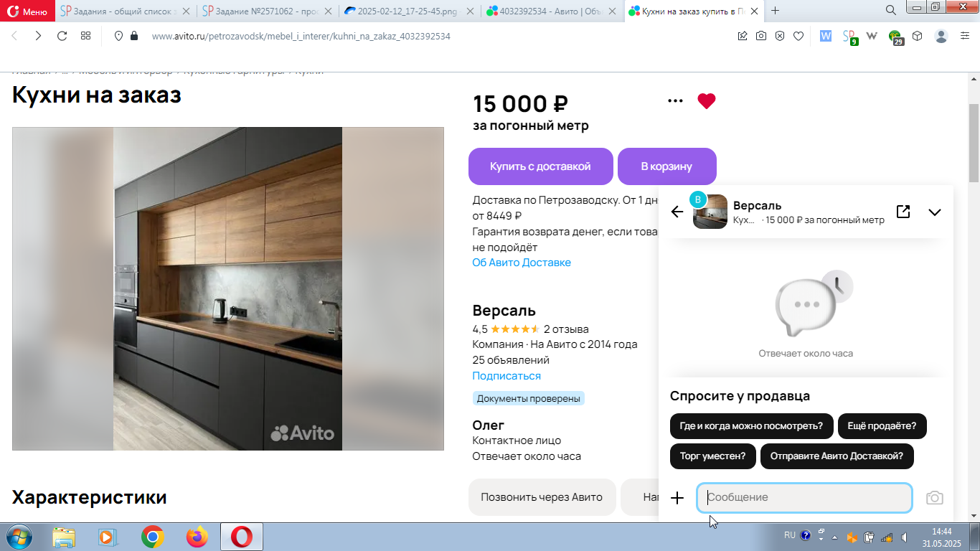
Task: Click the avito.ru URL in address bar
Action: (301, 36)
